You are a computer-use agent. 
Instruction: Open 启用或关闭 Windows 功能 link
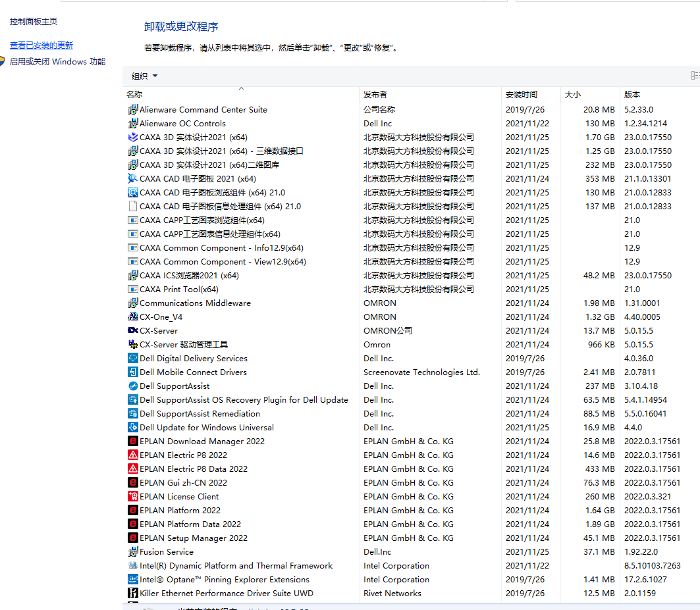click(57, 62)
